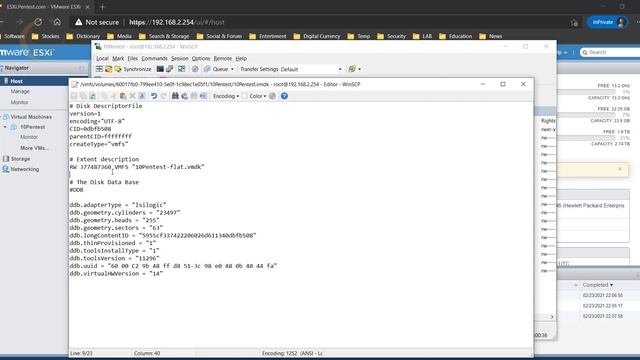The image size is (640, 360).
Task: Open Help menu in WinSCP
Action: tap(241, 58)
